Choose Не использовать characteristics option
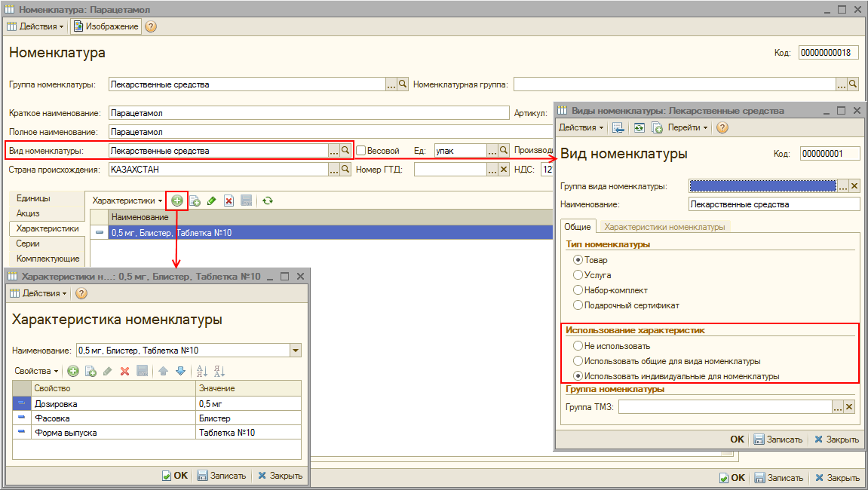 (x=578, y=346)
